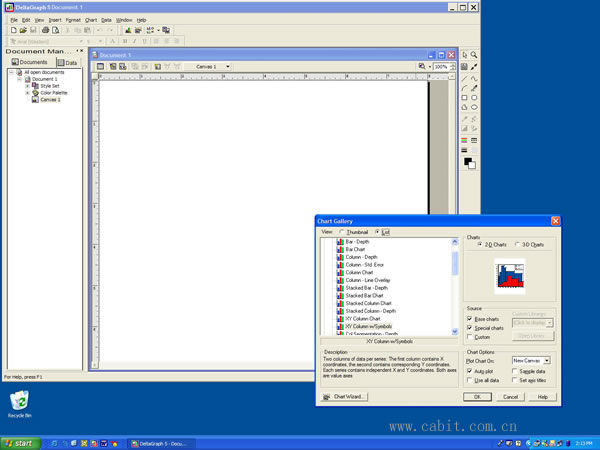600x450 pixels.
Task: Select the freehand curve tool
Action: pos(474,78)
